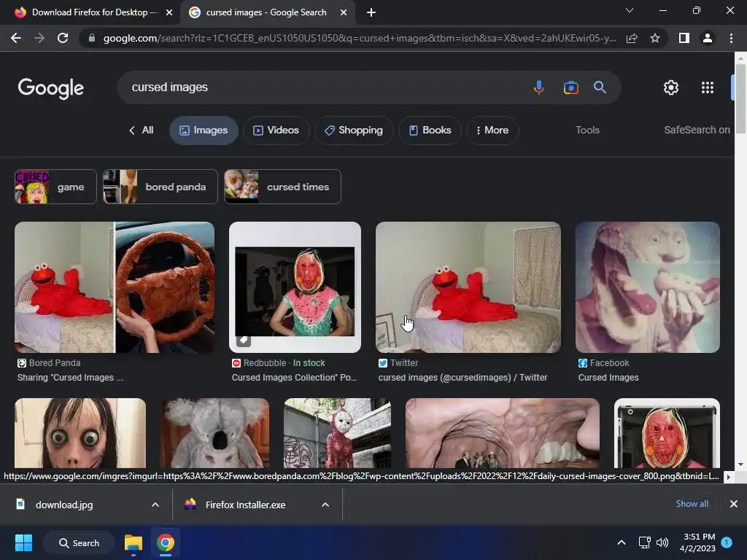Open the cursed images Twitter result link
Viewport: 747px width, 560px height.
462,378
